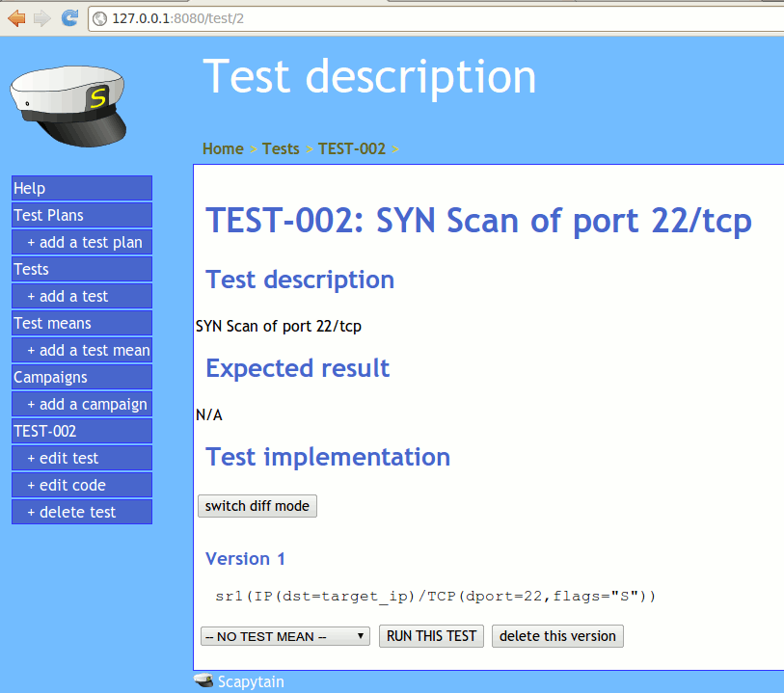Viewport: 784px width, 693px height.
Task: Click the globe icon in address bar
Action: click(x=99, y=18)
